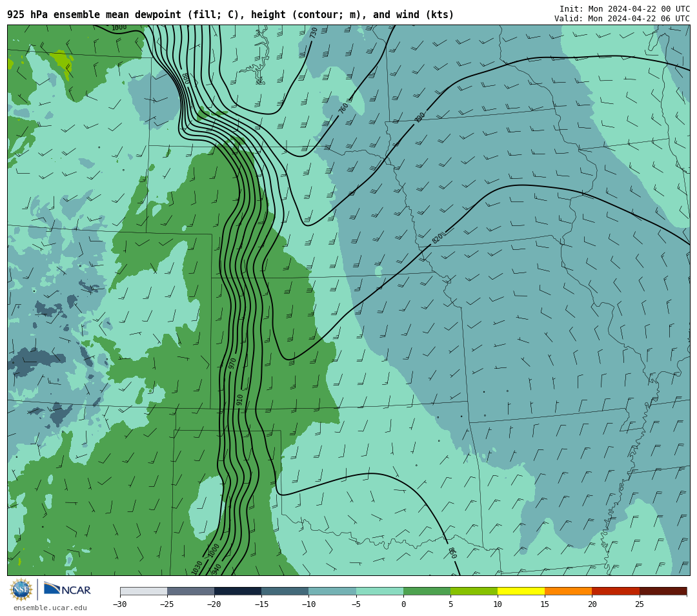Click the above-25 dark brown swatch

[x=663, y=591]
